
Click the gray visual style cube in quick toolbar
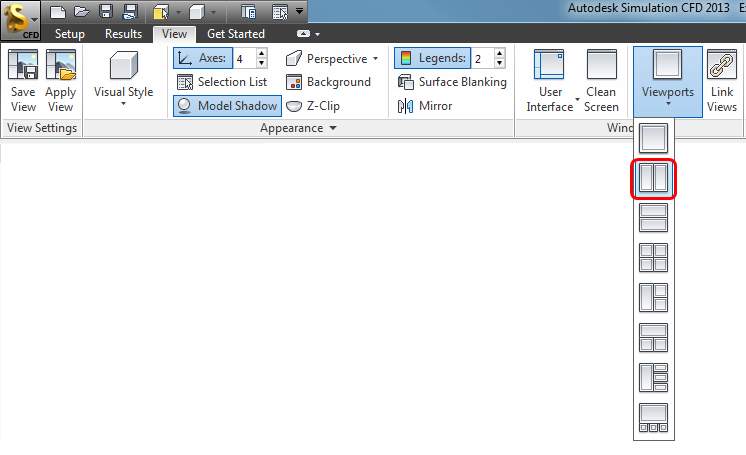coord(196,11)
